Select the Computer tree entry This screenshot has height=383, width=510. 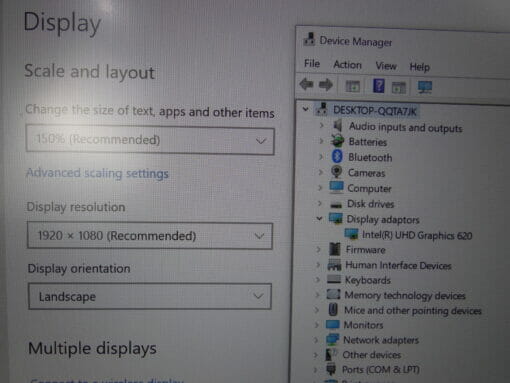369,188
